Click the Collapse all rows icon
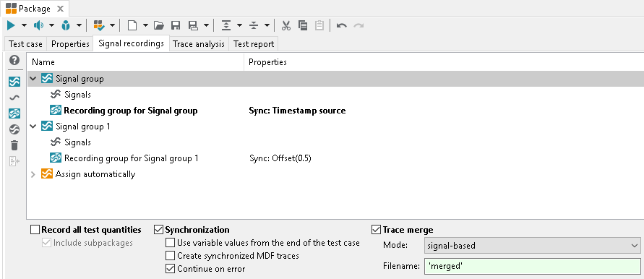This screenshot has width=644, height=279. pyautogui.click(x=254, y=26)
